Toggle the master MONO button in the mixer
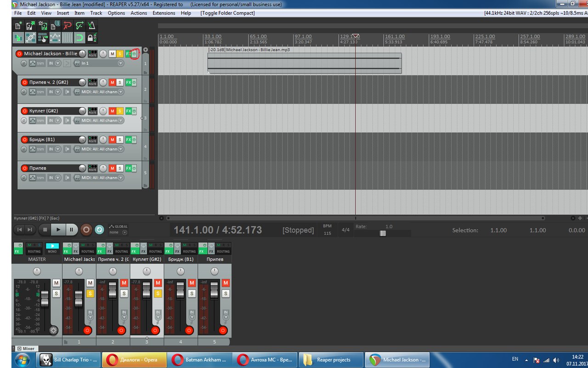Viewport: 588px width, 368px height. point(52,248)
